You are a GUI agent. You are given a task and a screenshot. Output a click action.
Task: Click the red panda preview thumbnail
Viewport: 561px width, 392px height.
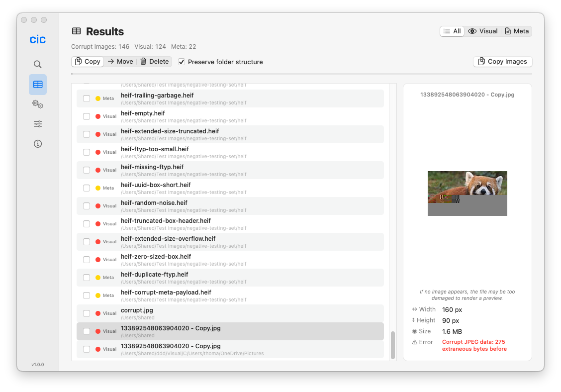tap(467, 193)
